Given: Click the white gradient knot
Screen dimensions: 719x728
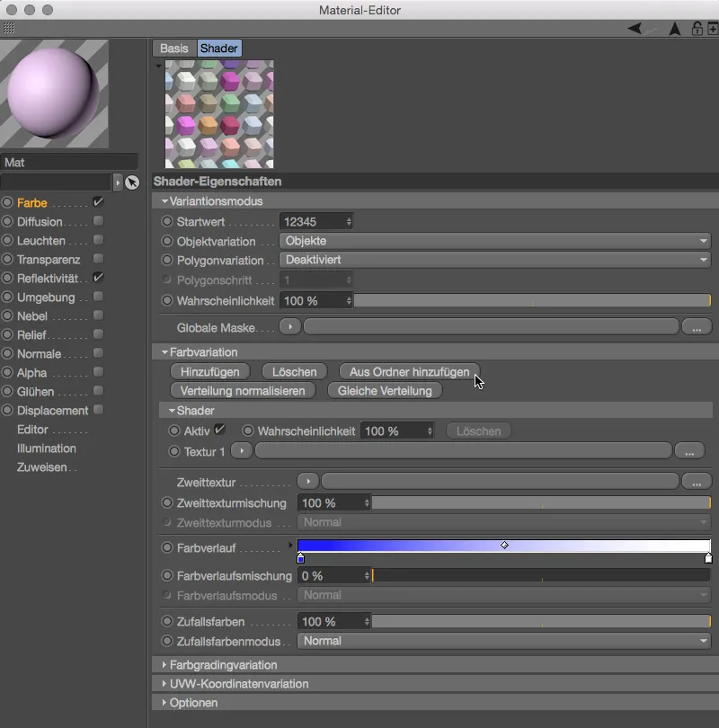Looking at the screenshot, I should 708,558.
